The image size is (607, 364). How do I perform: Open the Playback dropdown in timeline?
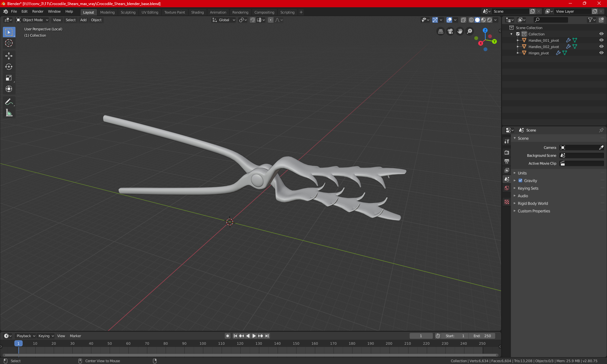(x=26, y=336)
